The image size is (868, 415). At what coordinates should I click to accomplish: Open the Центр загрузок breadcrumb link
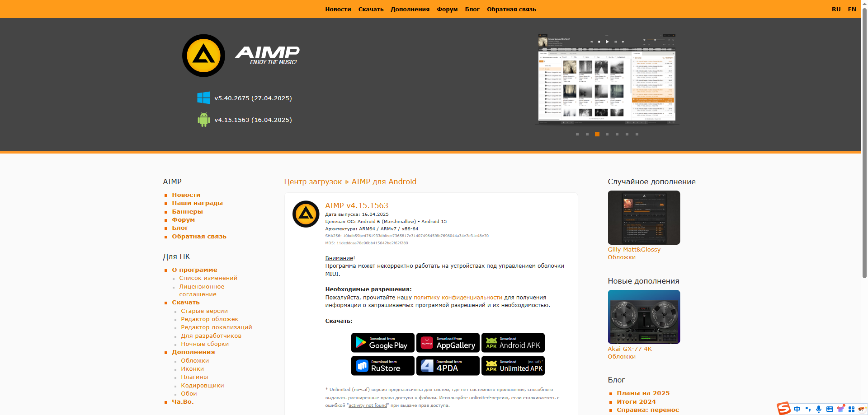coord(313,182)
